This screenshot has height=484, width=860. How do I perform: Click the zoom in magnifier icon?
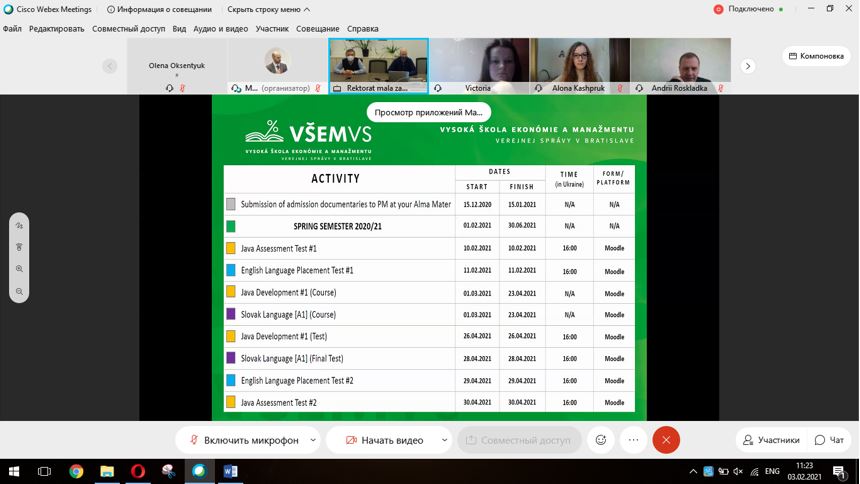[x=19, y=269]
